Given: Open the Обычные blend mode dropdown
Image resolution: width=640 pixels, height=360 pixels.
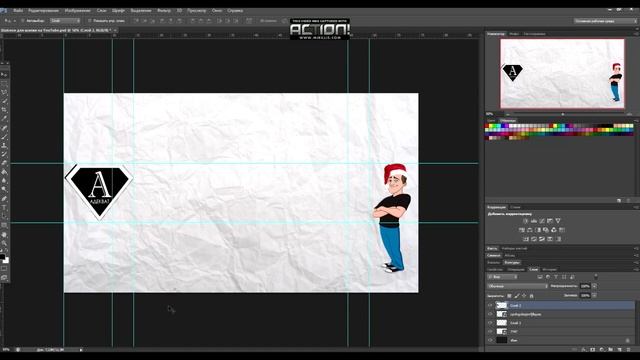Looking at the screenshot, I should tap(517, 286).
